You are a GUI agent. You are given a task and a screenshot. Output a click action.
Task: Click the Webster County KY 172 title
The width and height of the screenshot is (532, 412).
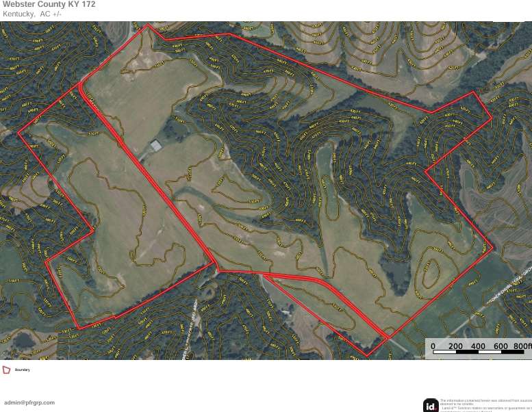tap(49, 4)
